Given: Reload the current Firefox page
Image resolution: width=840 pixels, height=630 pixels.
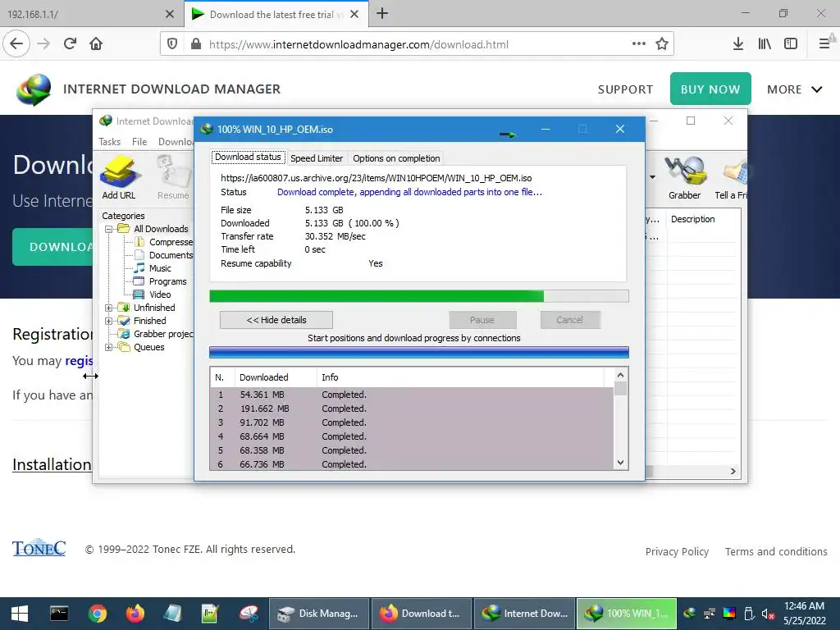Looking at the screenshot, I should point(70,44).
